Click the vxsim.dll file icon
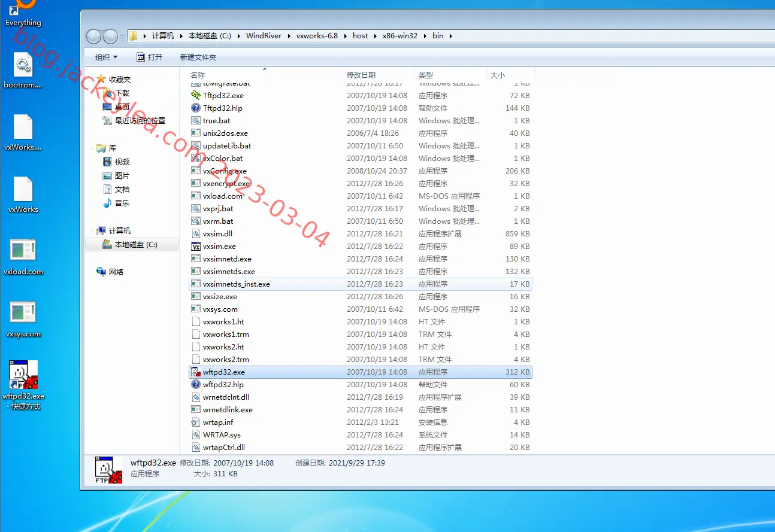Screen dimensions: 775x532 coord(195,234)
